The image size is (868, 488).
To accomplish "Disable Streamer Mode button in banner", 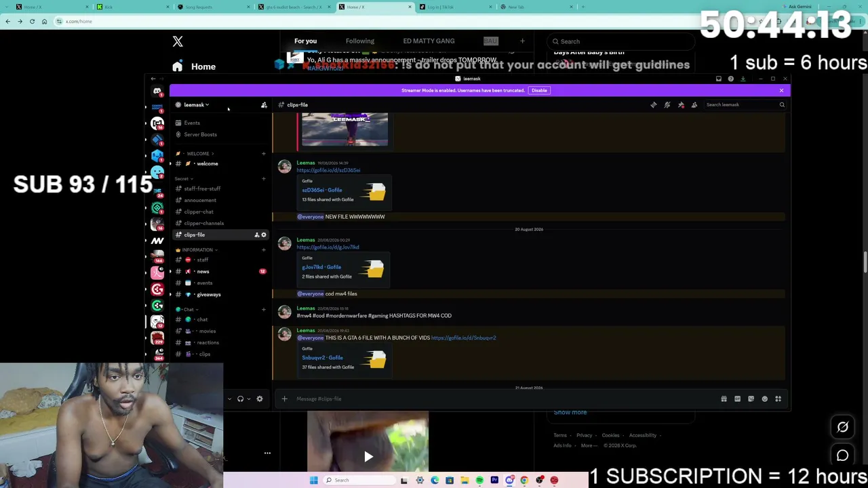I will click(539, 91).
